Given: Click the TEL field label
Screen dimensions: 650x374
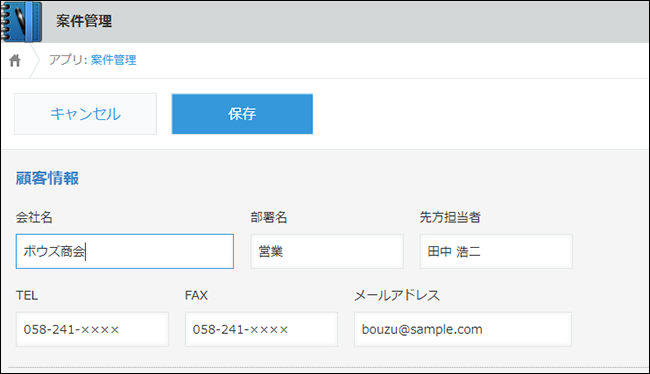Looking at the screenshot, I should click(27, 295).
